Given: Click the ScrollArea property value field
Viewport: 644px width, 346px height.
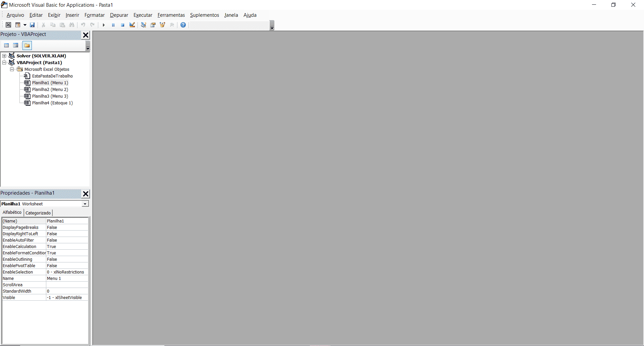Looking at the screenshot, I should (x=67, y=285).
